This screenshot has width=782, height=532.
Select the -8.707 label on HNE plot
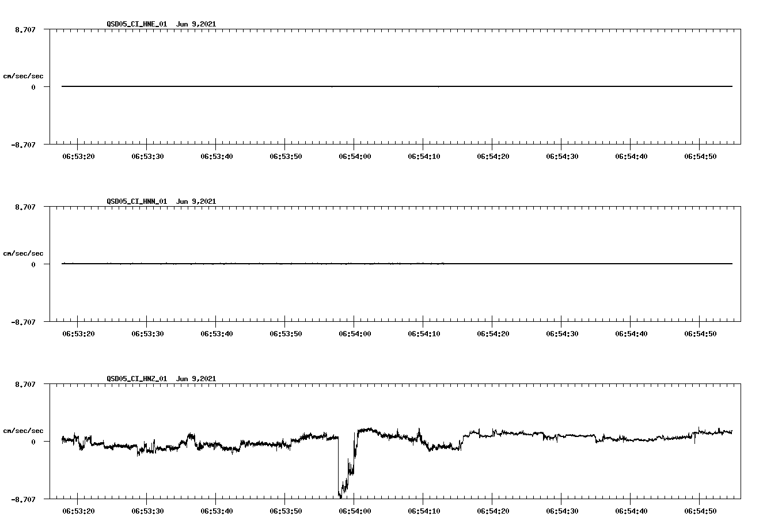click(24, 145)
